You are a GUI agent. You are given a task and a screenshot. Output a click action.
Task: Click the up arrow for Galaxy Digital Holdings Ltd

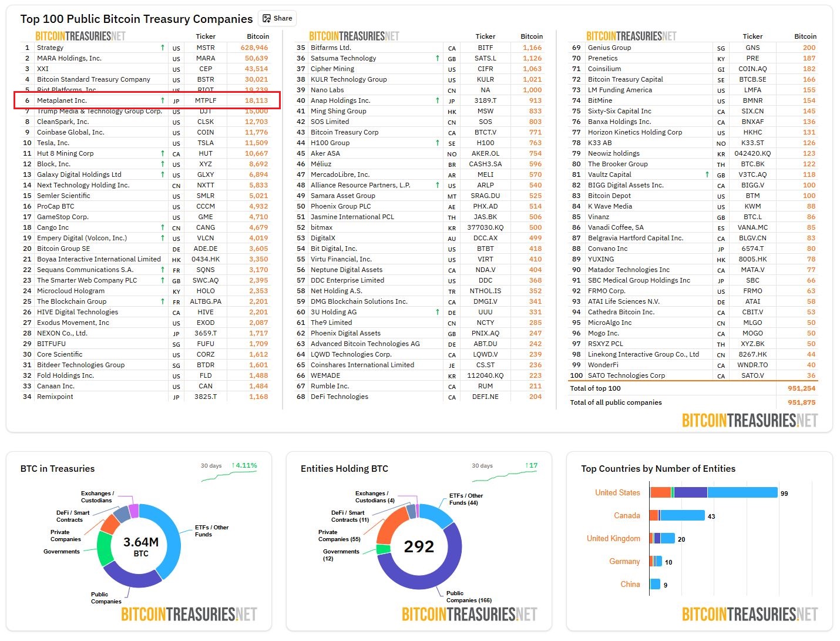tap(163, 174)
